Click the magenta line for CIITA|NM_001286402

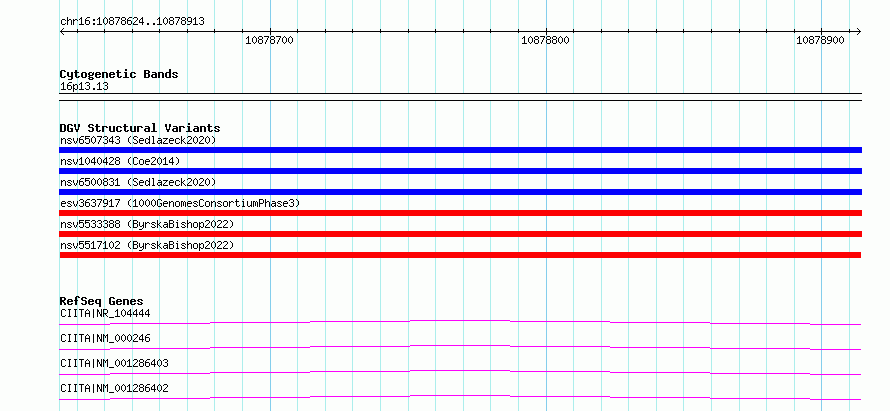(460, 397)
